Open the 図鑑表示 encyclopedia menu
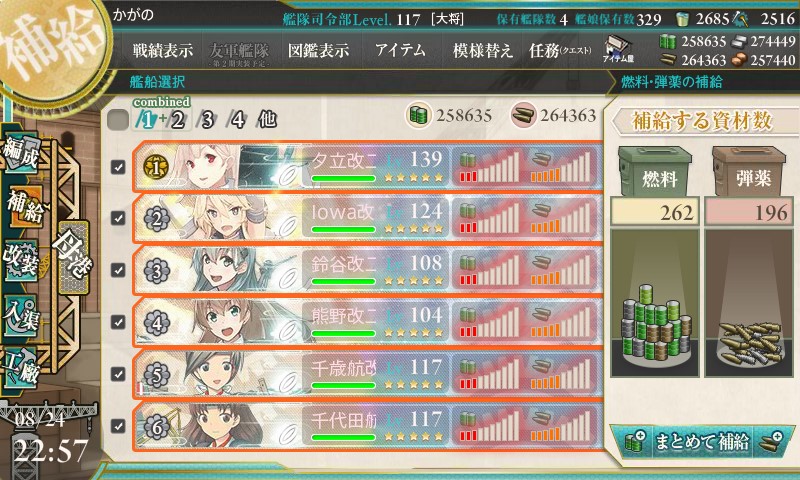800x480 pixels. (x=318, y=50)
